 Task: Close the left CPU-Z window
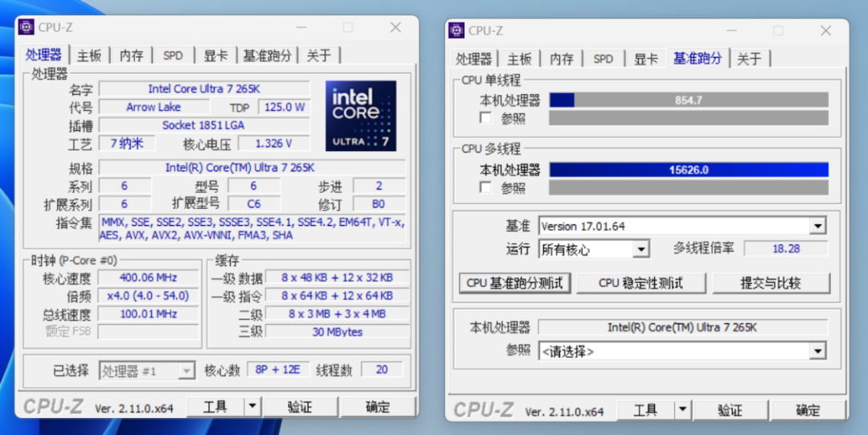[395, 27]
